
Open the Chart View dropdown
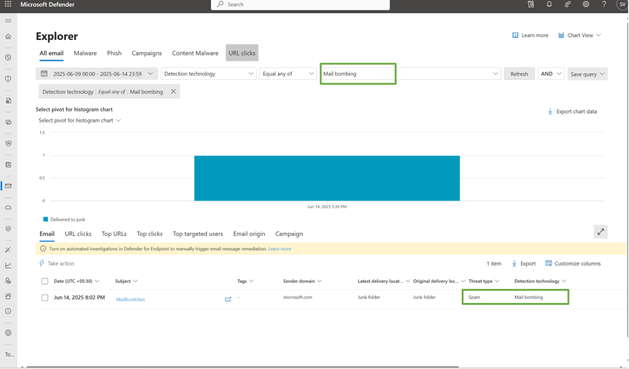[x=580, y=35]
